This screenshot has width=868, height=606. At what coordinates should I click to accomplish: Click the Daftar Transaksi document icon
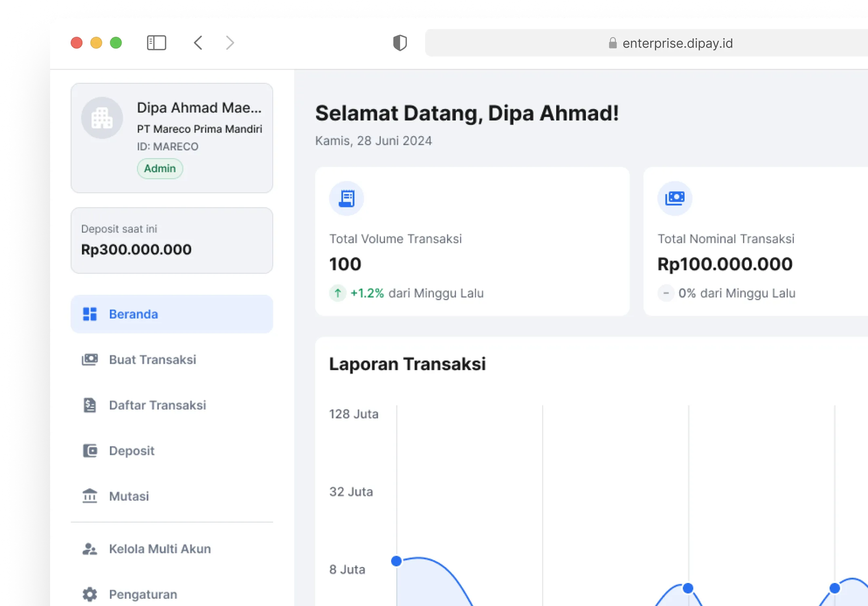pos(90,405)
